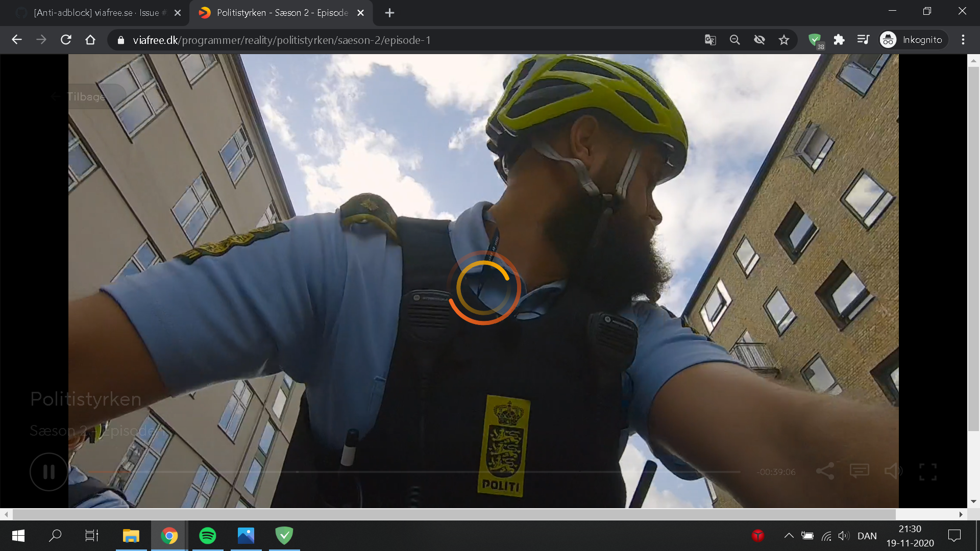The height and width of the screenshot is (551, 980).
Task: Click the share icon in player
Action: click(825, 471)
